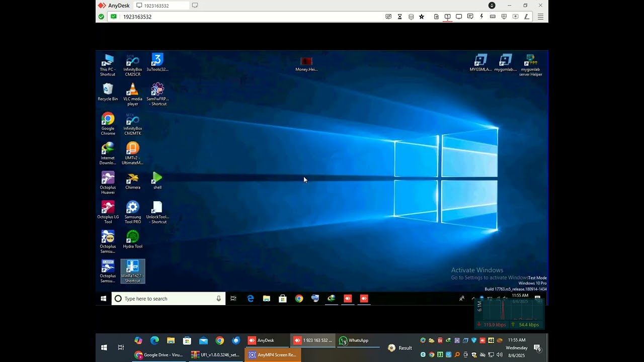Open local Task View button

click(121, 347)
